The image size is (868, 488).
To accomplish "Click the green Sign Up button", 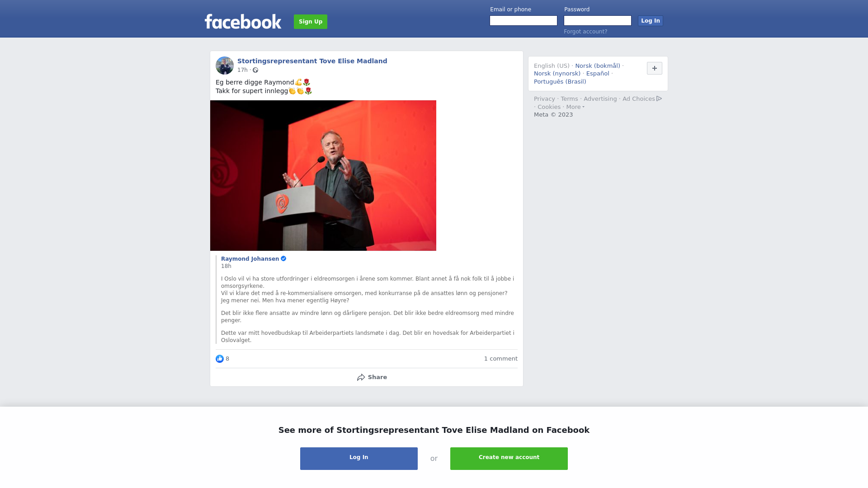I will point(311,22).
